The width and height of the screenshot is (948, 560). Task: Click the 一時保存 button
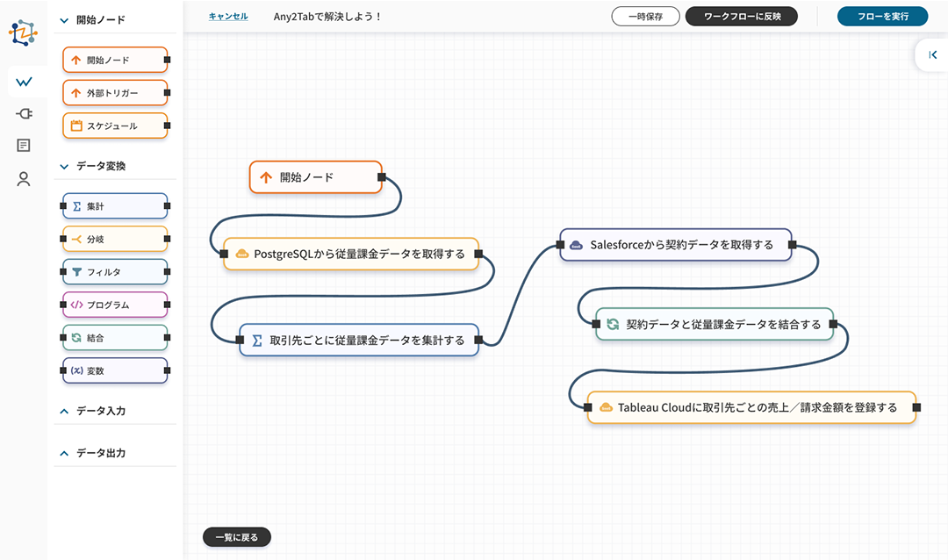point(645,16)
